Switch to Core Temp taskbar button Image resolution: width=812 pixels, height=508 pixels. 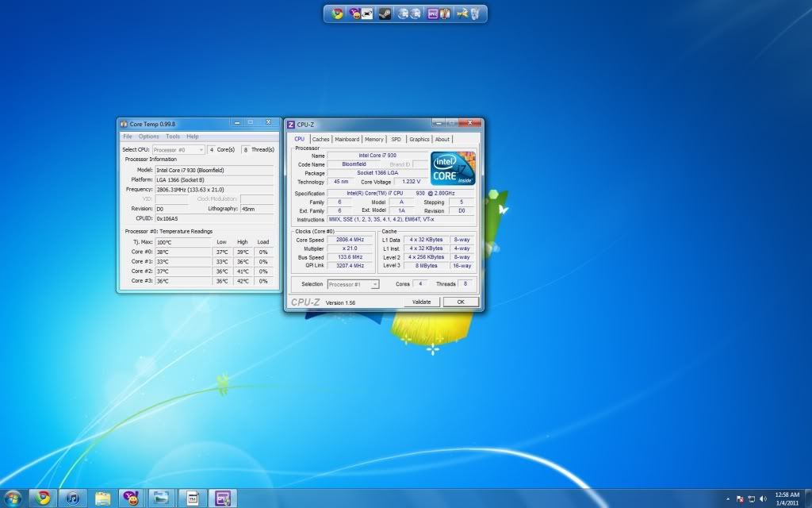(x=193, y=498)
